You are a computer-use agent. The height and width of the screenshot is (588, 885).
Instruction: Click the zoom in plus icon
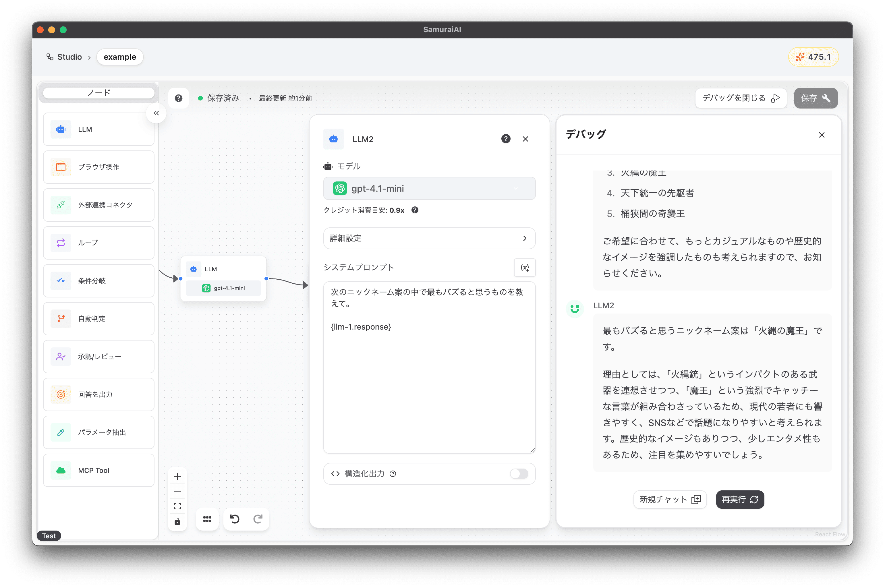tap(177, 476)
